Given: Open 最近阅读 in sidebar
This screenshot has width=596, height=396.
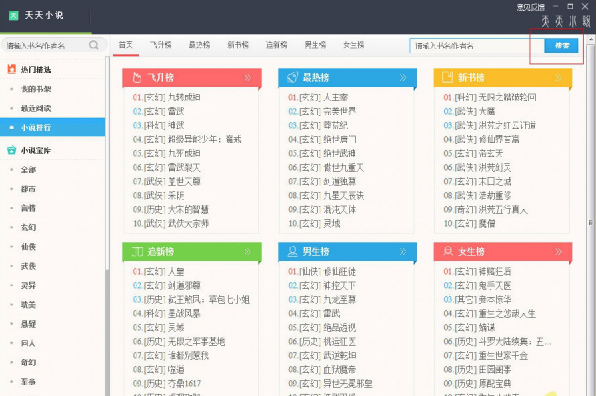Looking at the screenshot, I should click(x=36, y=108).
